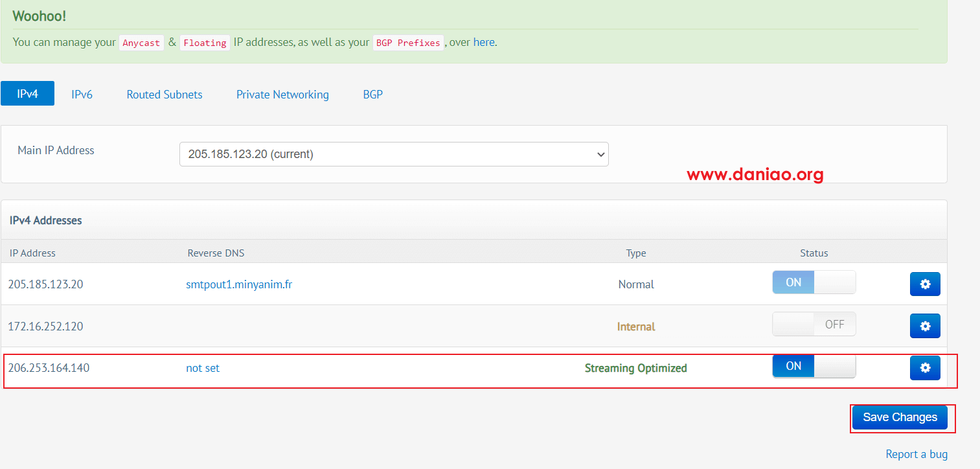The image size is (980, 469).
Task: Open the Routed Subnets tab
Action: [x=165, y=94]
